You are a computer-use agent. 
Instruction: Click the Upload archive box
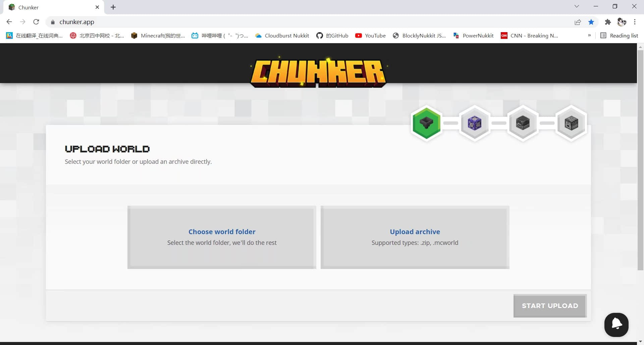pos(415,237)
